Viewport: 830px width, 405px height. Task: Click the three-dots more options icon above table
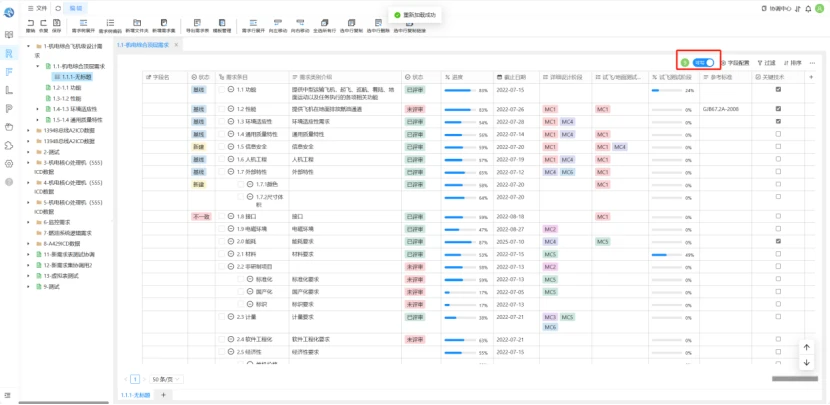coord(813,62)
